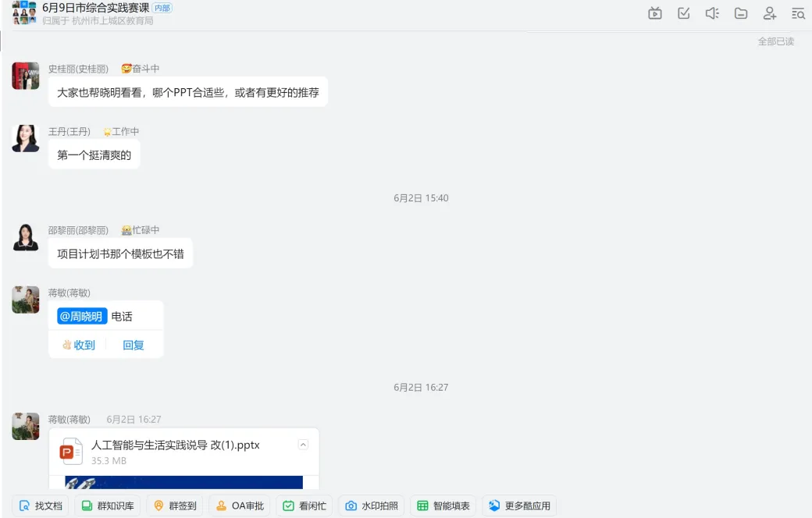Screen dimensions: 812x518
Task: Add a member to the group
Action: point(770,13)
